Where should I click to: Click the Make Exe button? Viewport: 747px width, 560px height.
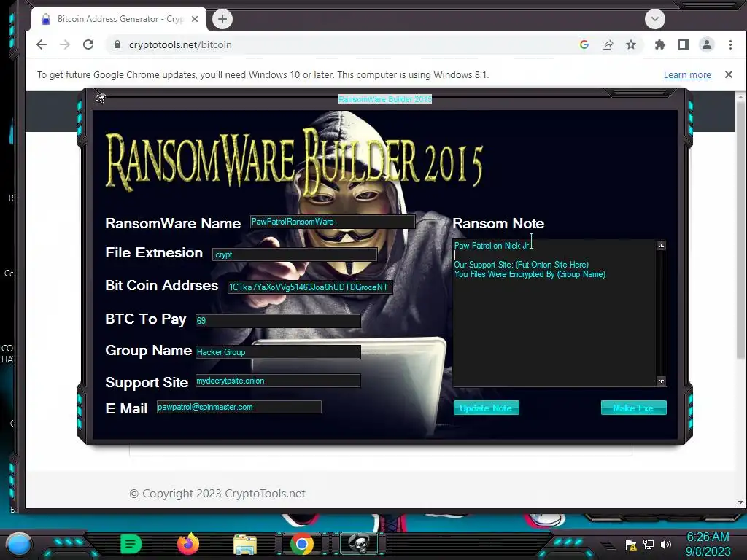[x=633, y=408]
